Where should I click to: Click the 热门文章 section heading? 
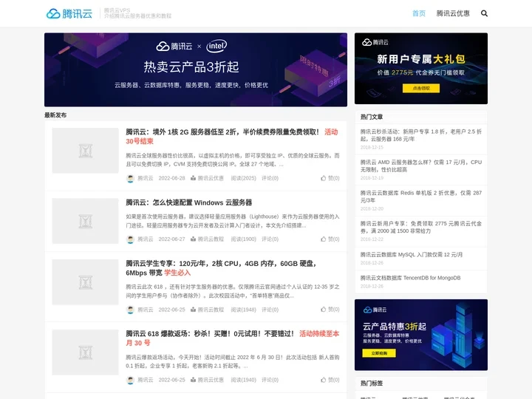[372, 117]
